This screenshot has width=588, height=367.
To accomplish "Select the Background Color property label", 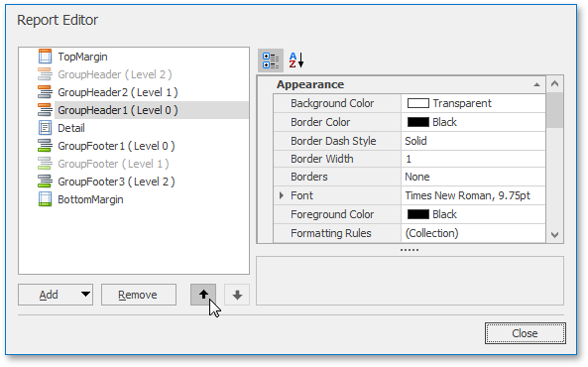I will 332,103.
